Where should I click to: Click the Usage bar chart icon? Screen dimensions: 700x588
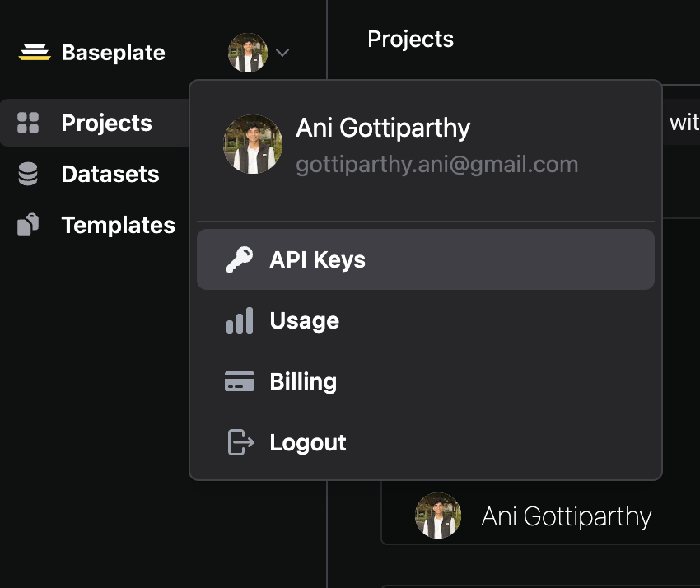coord(240,320)
